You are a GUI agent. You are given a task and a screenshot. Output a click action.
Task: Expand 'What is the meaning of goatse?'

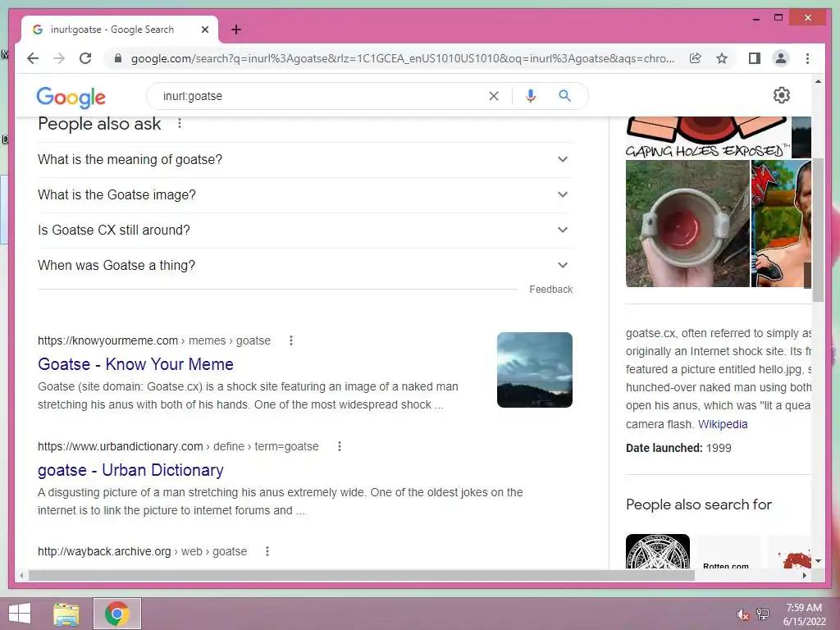[x=305, y=160]
